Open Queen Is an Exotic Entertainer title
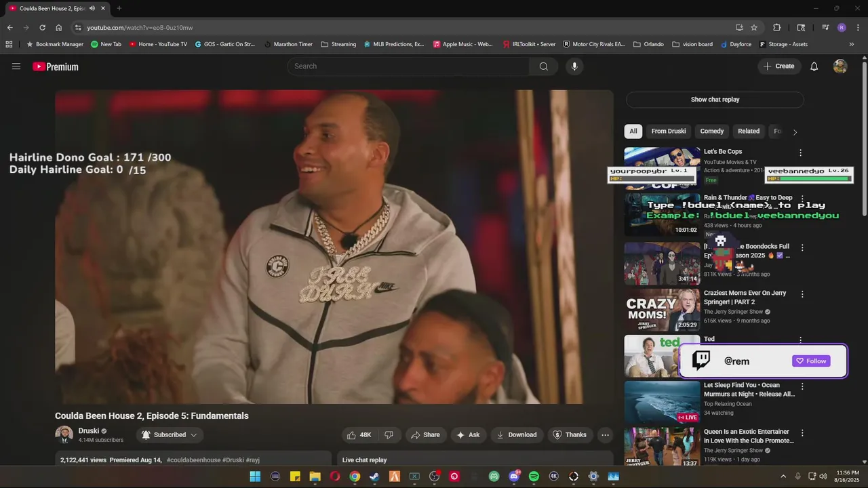 tap(749, 436)
